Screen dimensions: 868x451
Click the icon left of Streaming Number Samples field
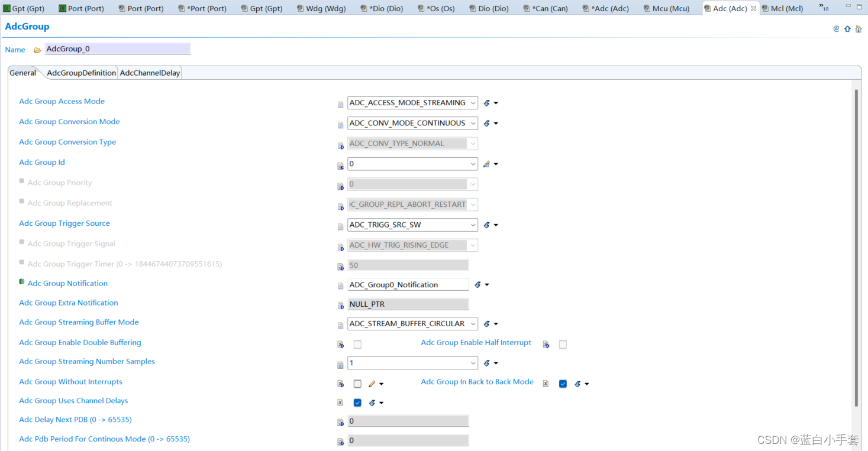pos(340,365)
